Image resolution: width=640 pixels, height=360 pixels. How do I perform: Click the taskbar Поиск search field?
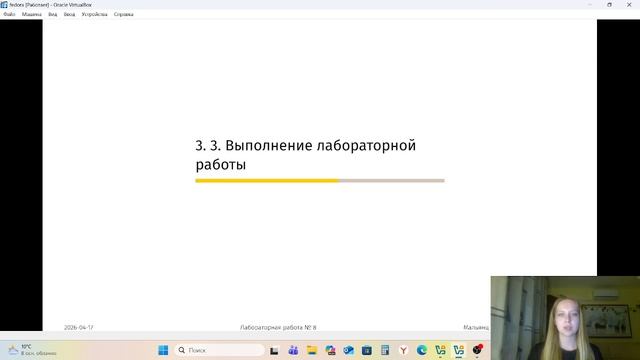coord(220,350)
